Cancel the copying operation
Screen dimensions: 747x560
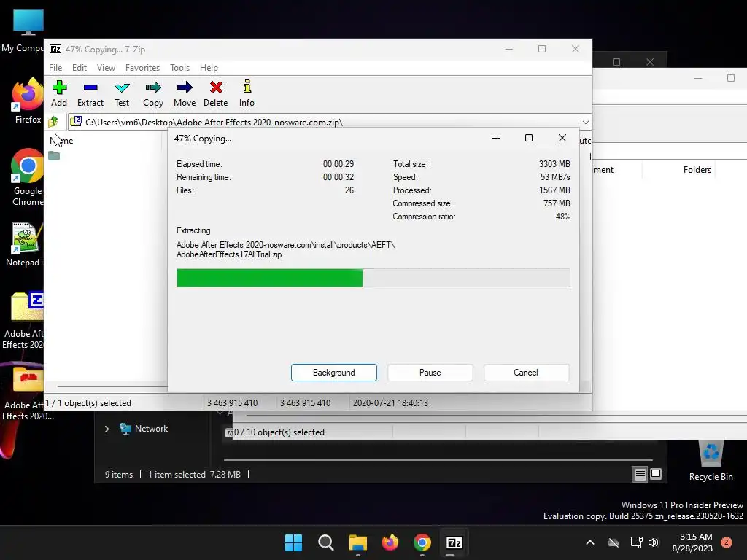pyautogui.click(x=526, y=373)
